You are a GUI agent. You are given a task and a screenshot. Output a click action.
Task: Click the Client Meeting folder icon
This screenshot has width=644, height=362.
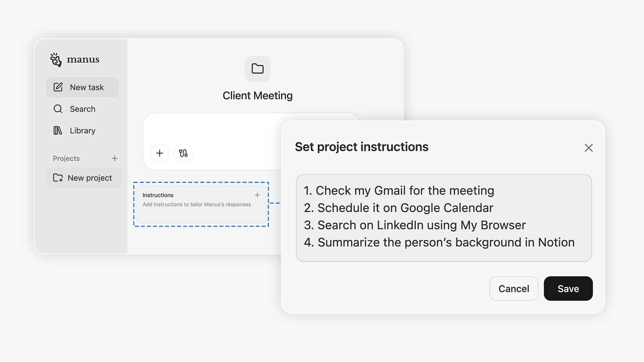coord(257,69)
